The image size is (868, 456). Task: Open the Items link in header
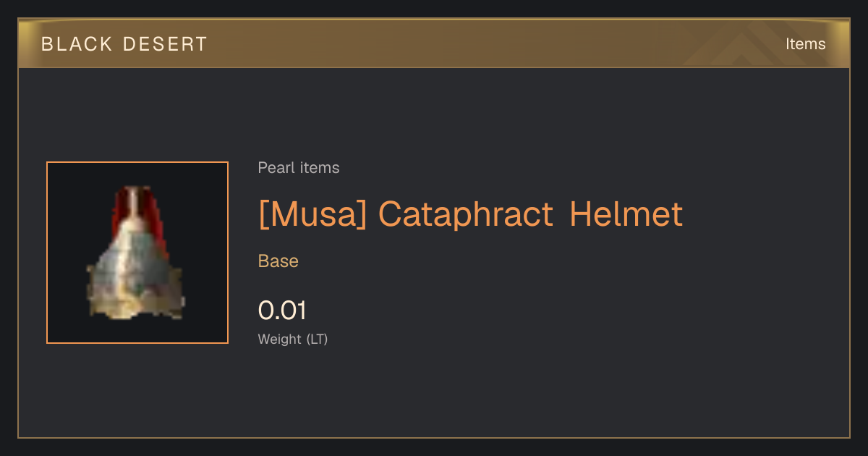coord(805,43)
